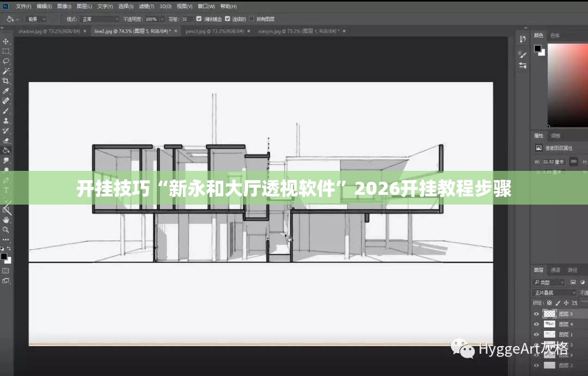Switch to the 通道 channels tab
The height and width of the screenshot is (376, 588).
click(x=555, y=270)
